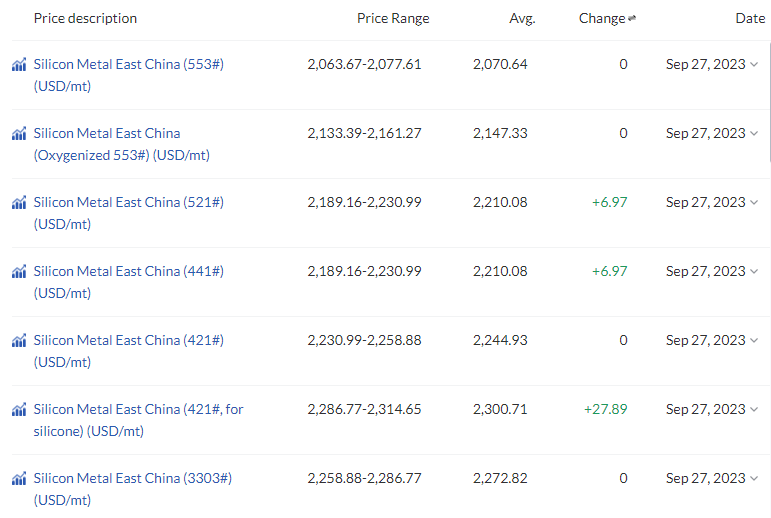Viewport: 771px width, 518px height.
Task: Expand date chevron for 441# row
Action: point(754,271)
